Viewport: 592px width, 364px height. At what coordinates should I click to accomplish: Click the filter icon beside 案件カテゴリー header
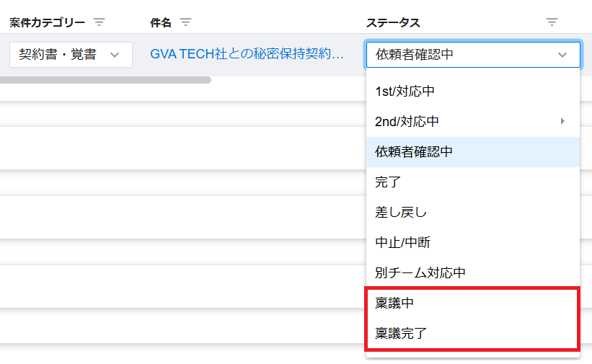[x=100, y=22]
